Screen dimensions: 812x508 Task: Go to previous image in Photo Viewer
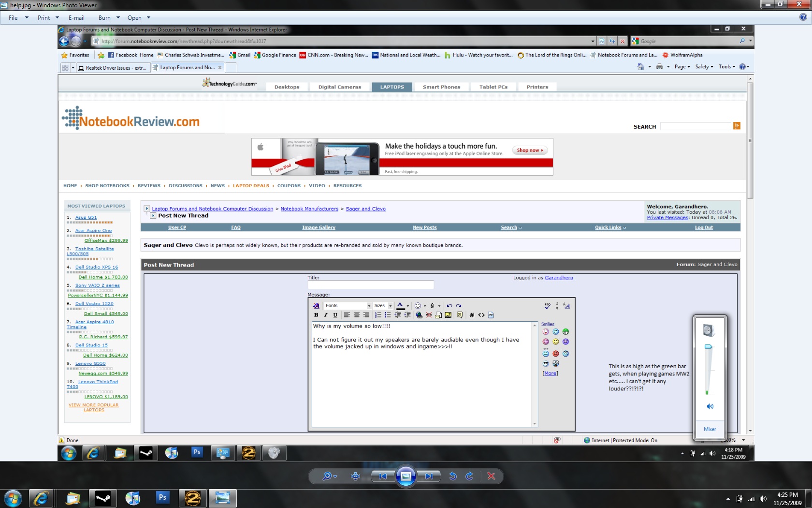click(x=383, y=476)
